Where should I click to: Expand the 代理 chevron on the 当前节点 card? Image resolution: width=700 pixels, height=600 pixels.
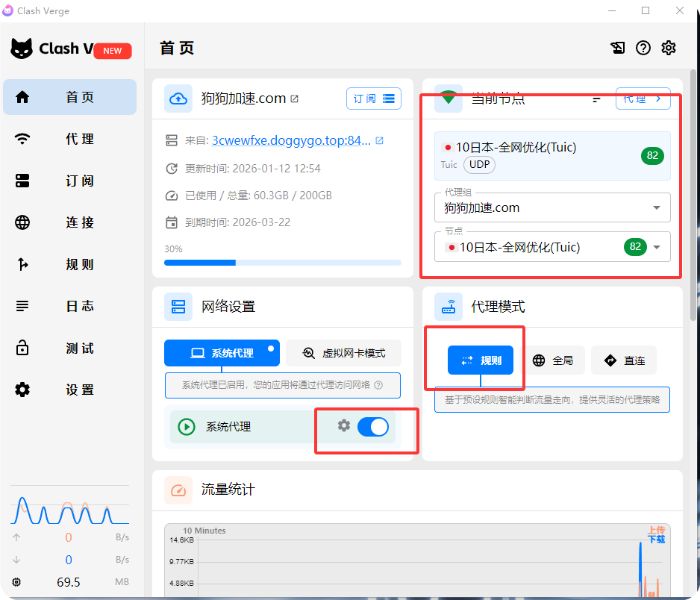pyautogui.click(x=643, y=98)
